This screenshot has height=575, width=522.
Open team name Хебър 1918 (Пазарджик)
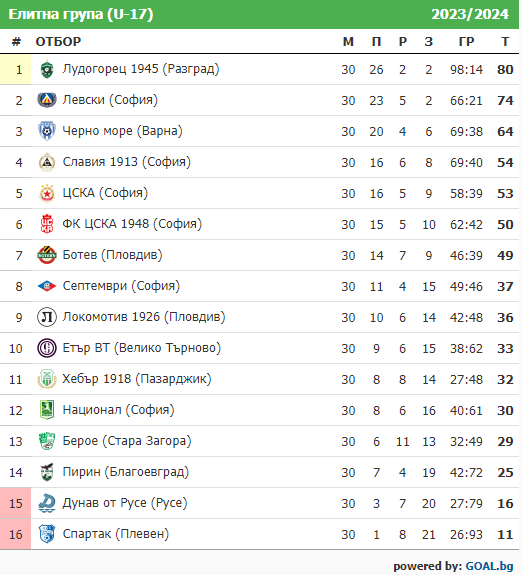(137, 379)
